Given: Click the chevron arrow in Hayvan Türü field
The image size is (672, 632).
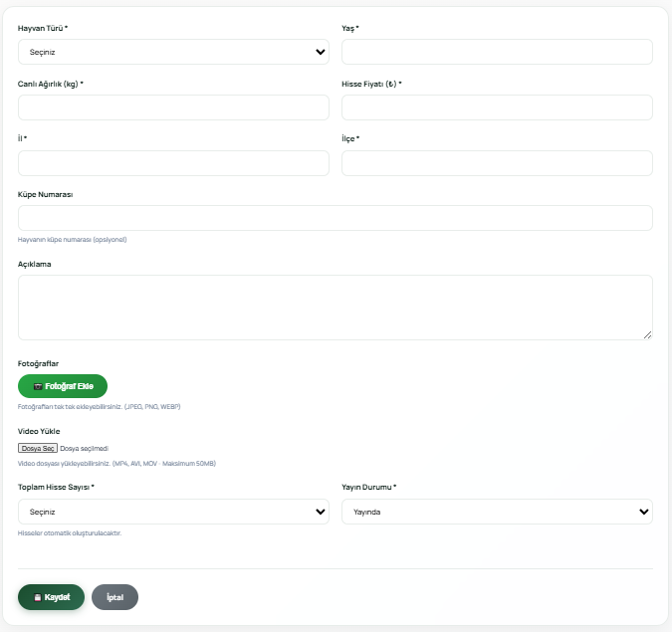Looking at the screenshot, I should [x=320, y=52].
